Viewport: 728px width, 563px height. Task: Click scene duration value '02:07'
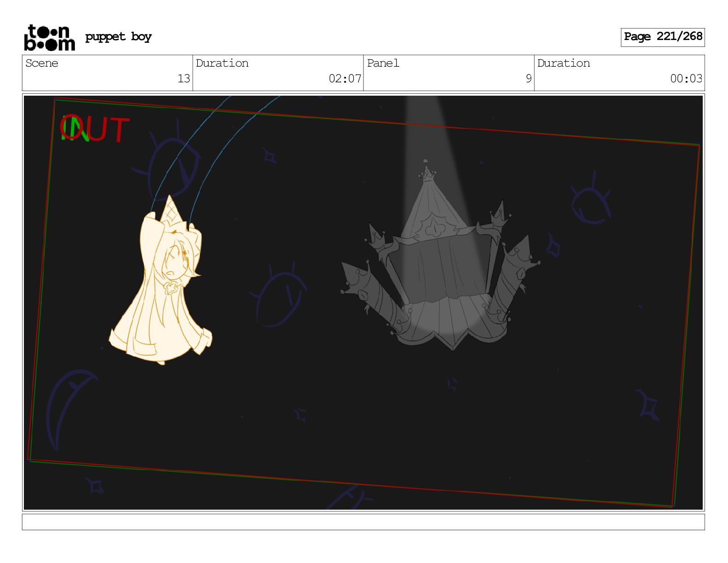click(345, 79)
